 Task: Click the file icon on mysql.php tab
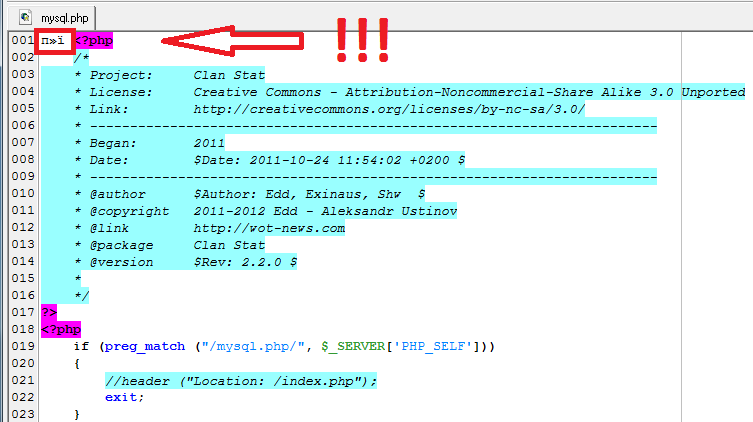[25, 16]
